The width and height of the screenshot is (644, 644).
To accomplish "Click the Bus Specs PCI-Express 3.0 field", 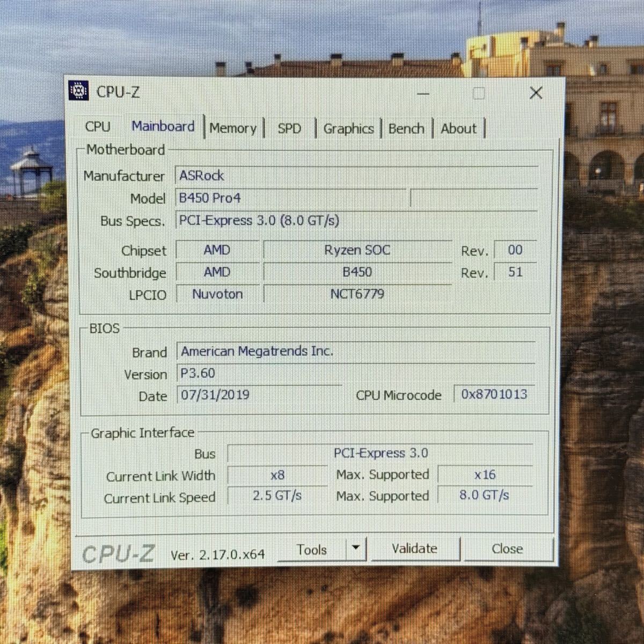I will pyautogui.click(x=357, y=220).
